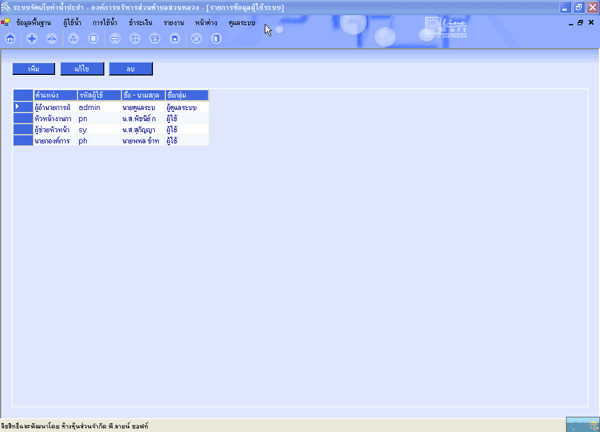Screen dimensions: 600x432
Task: Open the ข้อมูลพื้นฐาน menu
Action: 36,22
